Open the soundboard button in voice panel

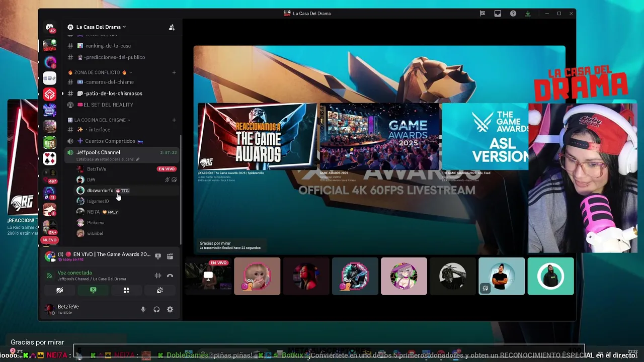point(160,290)
